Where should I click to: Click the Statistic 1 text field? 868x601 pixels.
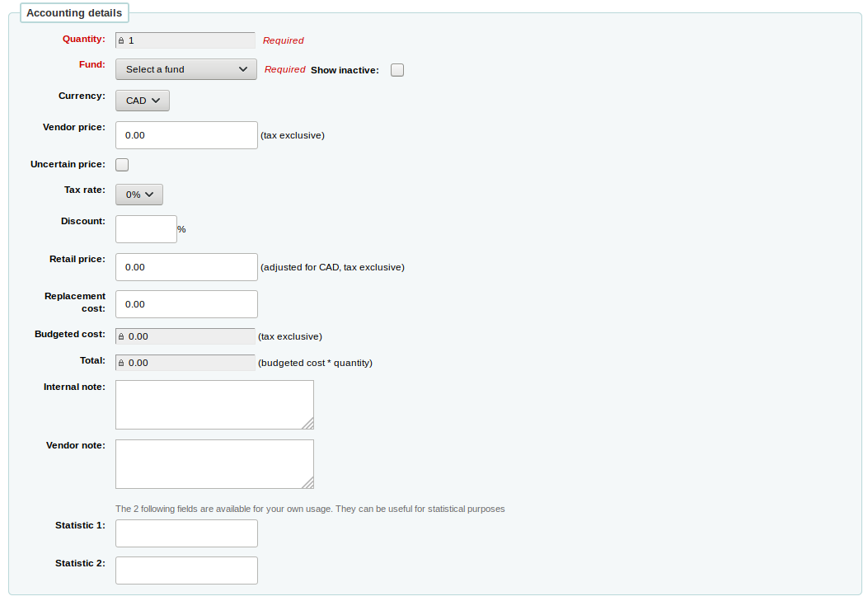point(185,533)
